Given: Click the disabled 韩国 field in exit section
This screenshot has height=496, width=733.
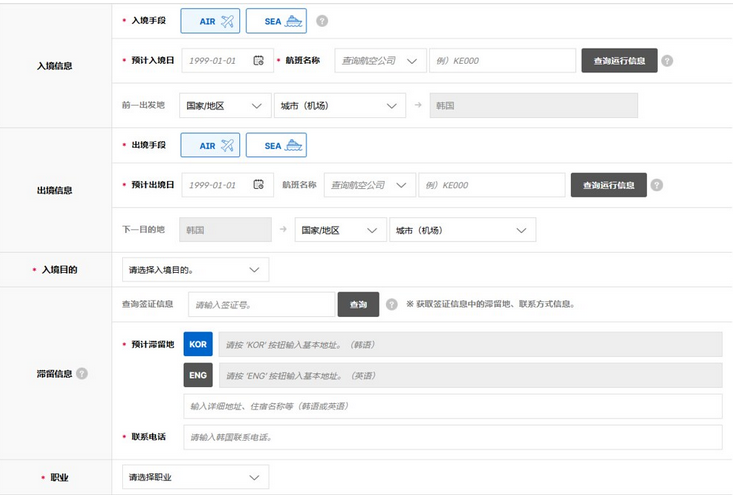Looking at the screenshot, I should pyautogui.click(x=225, y=230).
